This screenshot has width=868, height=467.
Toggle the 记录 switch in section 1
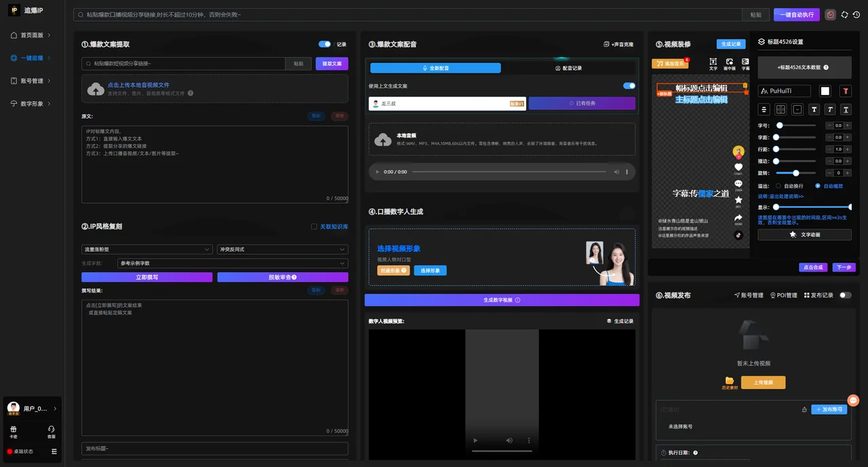click(x=325, y=44)
